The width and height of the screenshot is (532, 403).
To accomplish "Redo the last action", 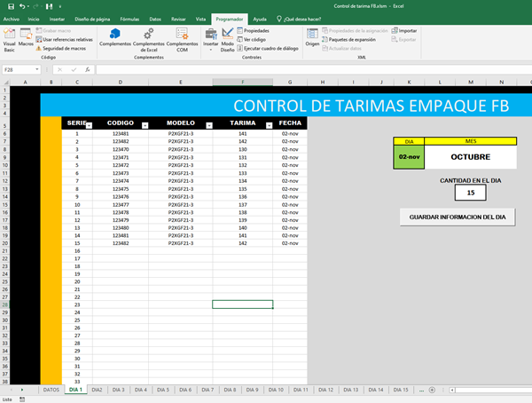I will click(35, 6).
